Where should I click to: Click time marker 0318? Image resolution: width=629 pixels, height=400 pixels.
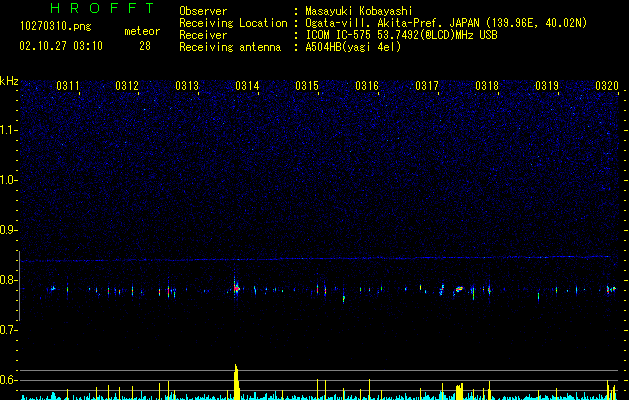pyautogui.click(x=487, y=86)
